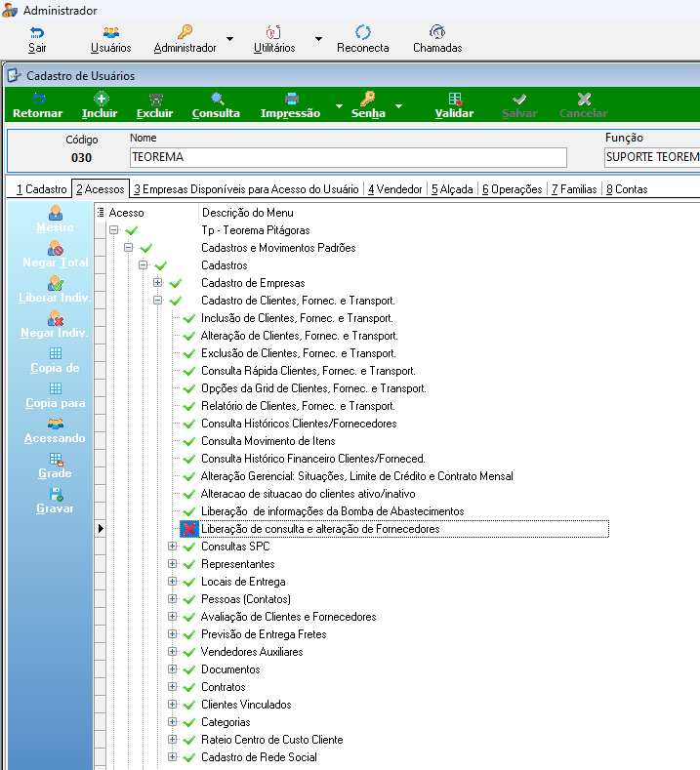Screen dimensions: 700x770
Task: Click the Liberar Indiv. icon
Action: pyautogui.click(x=55, y=283)
